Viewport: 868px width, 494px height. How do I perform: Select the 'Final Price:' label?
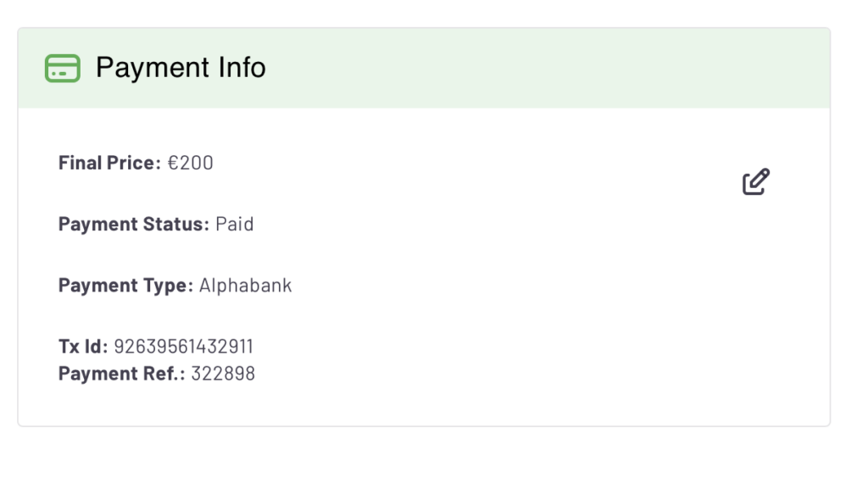point(109,163)
